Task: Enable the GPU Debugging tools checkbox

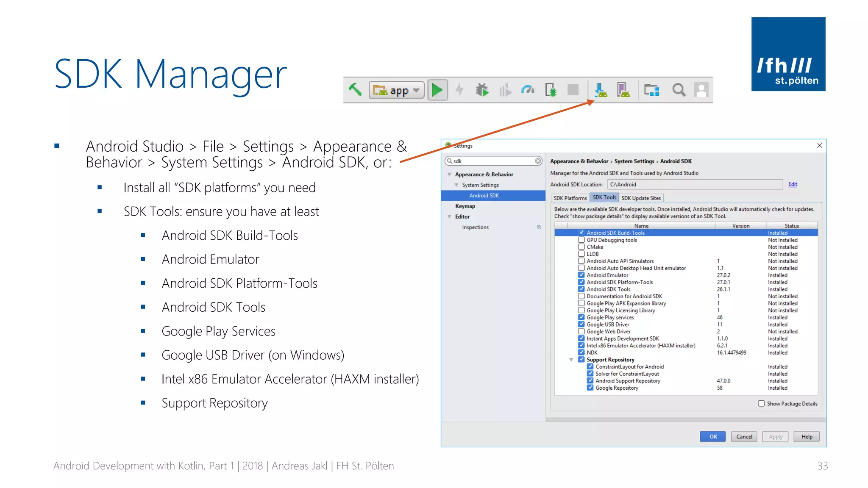Action: [x=581, y=240]
